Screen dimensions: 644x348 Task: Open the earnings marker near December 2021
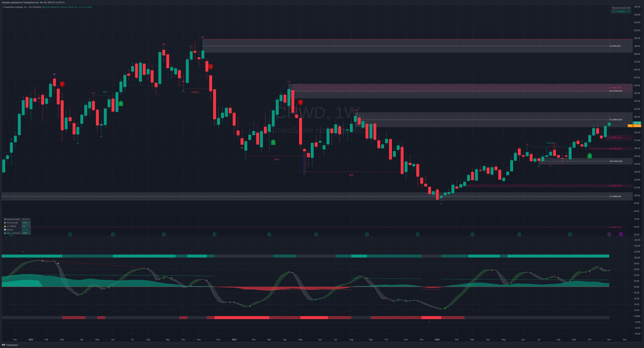[214, 234]
